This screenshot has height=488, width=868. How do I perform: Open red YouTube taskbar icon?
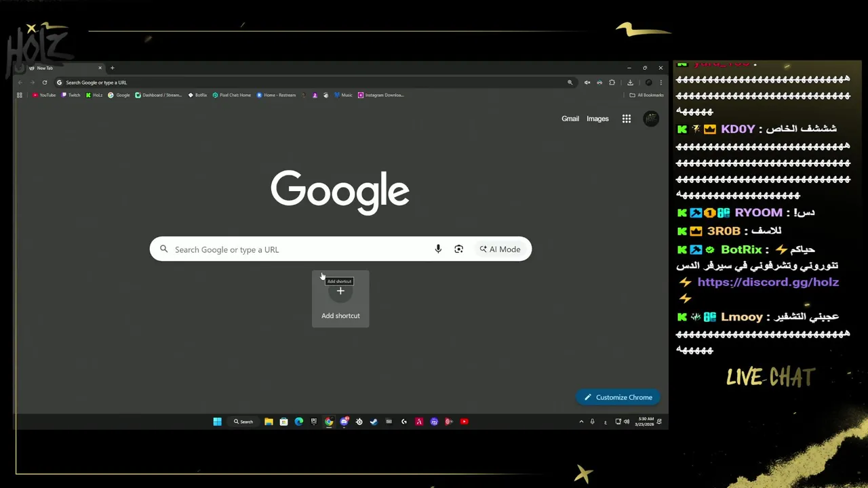click(x=464, y=422)
